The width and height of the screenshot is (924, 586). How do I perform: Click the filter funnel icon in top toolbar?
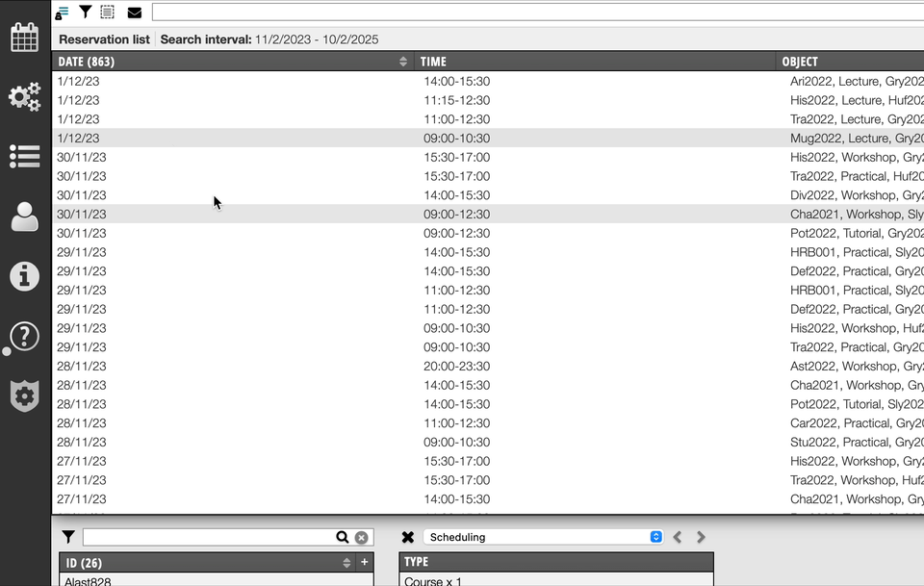86,12
